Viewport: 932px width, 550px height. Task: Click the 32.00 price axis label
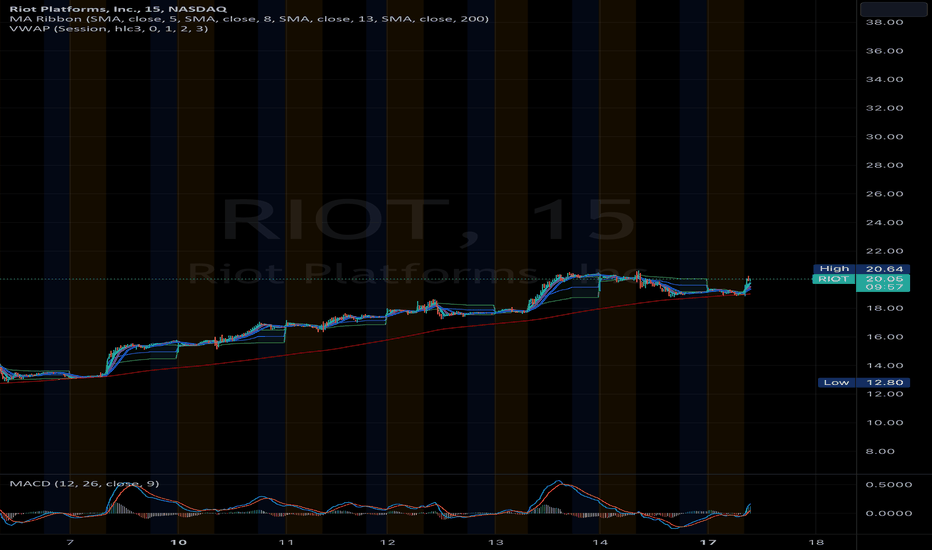click(x=884, y=108)
